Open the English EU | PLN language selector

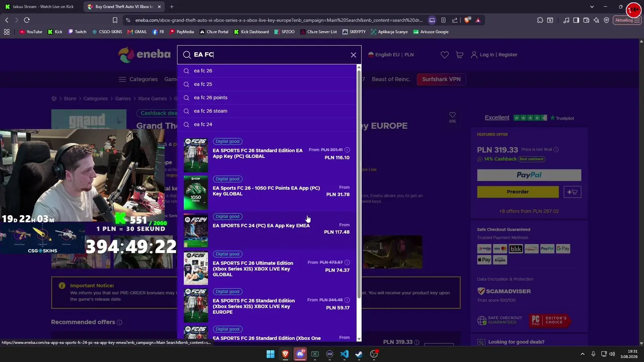pyautogui.click(x=391, y=55)
